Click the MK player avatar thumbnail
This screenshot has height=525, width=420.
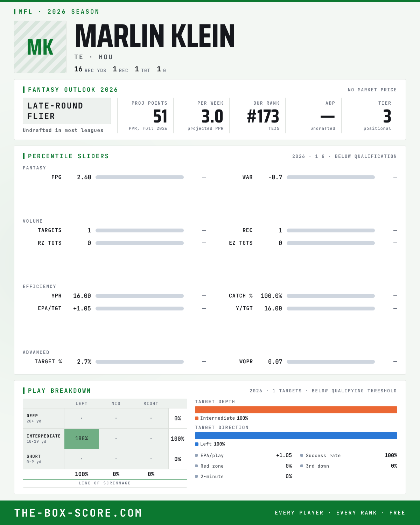(40, 47)
